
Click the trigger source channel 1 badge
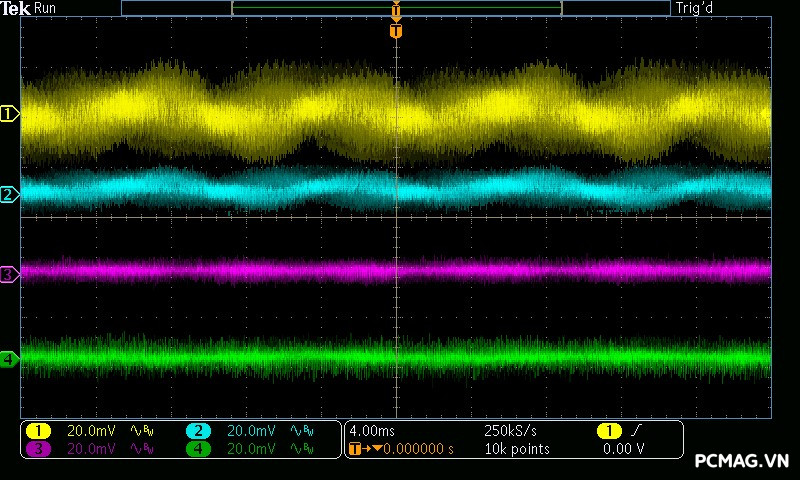607,431
